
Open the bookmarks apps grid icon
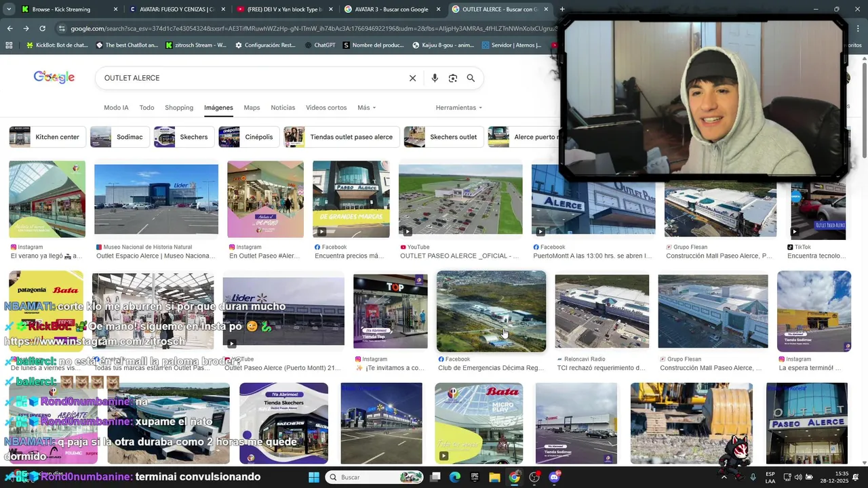pyautogui.click(x=9, y=45)
